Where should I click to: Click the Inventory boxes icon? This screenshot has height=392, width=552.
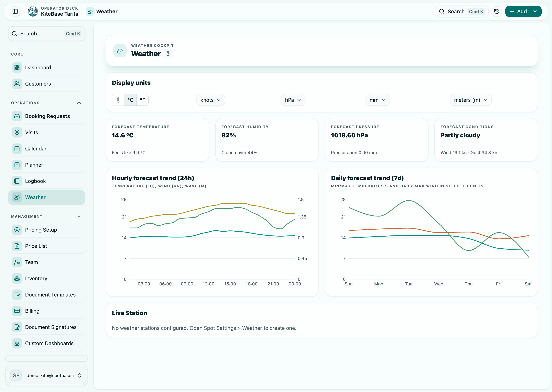coord(17,278)
